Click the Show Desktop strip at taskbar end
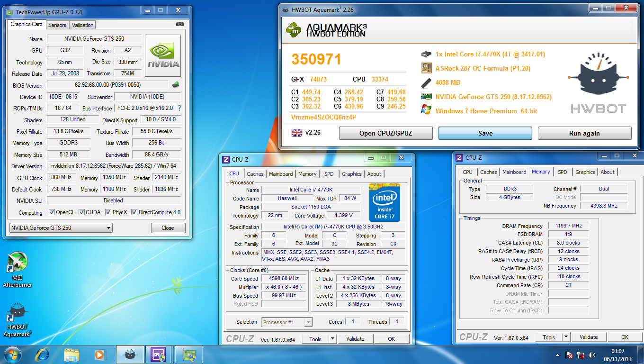Viewport: 644px width, 364px height. 641,355
